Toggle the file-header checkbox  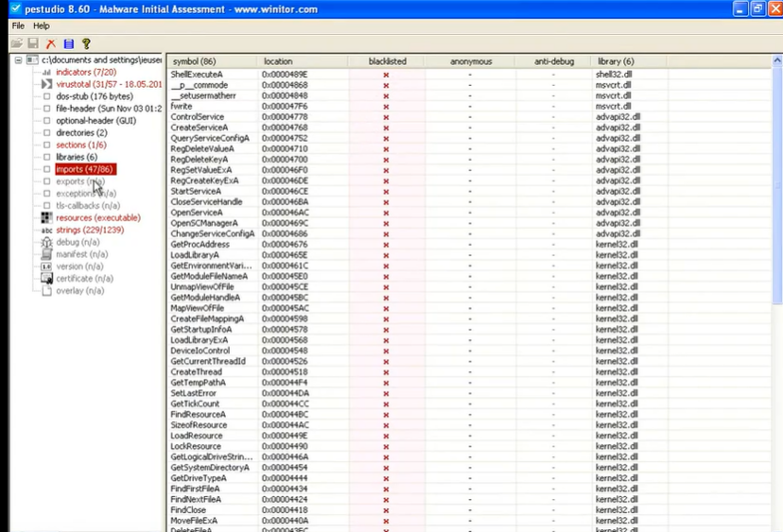[46, 109]
